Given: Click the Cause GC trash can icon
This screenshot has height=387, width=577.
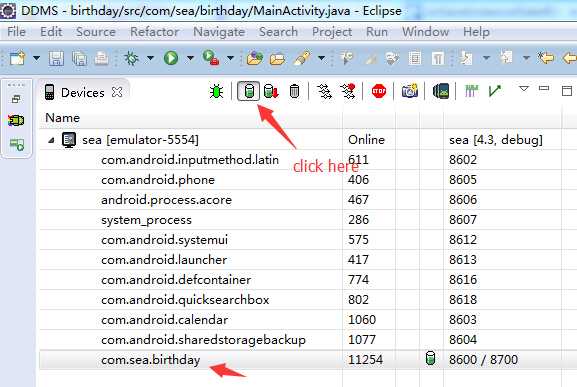Looking at the screenshot, I should pyautogui.click(x=294, y=91).
